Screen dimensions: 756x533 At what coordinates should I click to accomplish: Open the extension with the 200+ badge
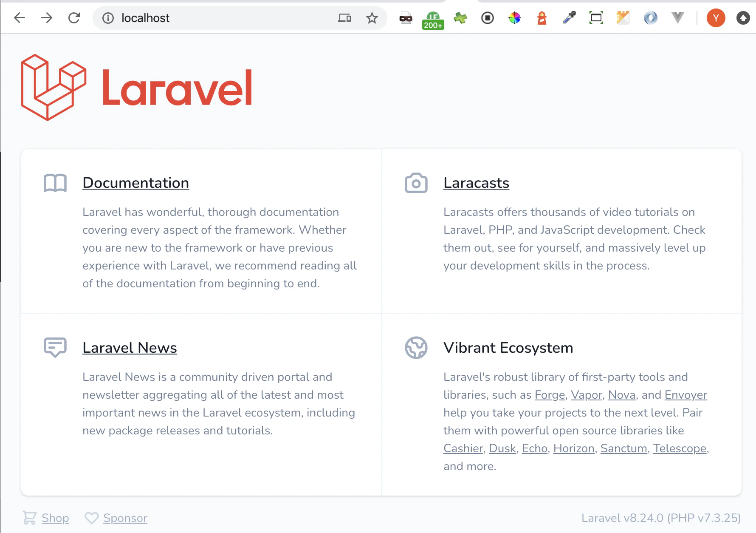pos(433,20)
